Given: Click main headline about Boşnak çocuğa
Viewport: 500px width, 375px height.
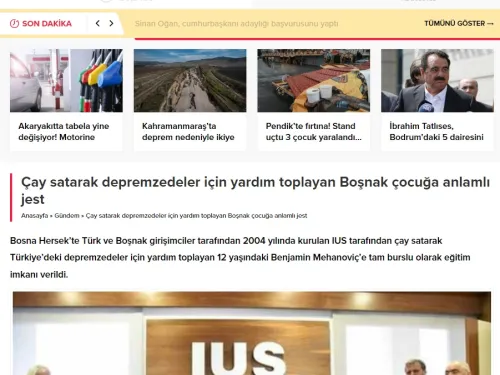Looking at the screenshot, I should click(x=255, y=191).
